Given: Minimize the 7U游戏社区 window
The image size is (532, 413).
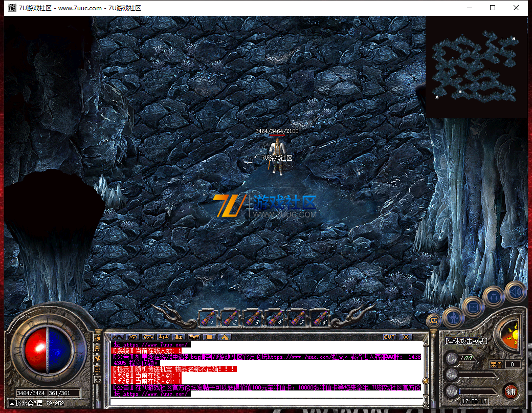Looking at the screenshot, I should [x=470, y=8].
